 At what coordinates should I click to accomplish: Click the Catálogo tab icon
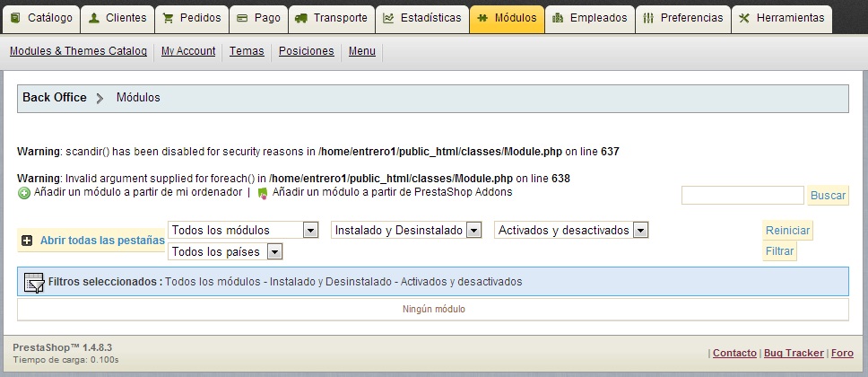coord(17,18)
